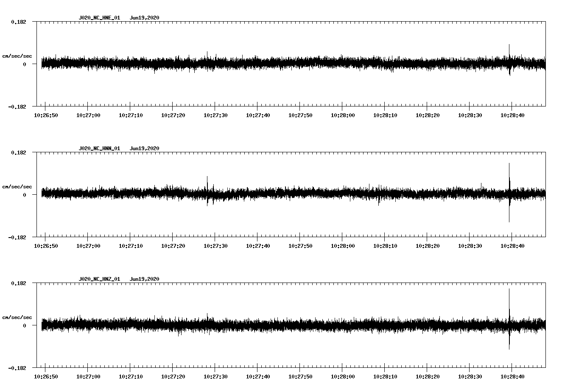Image resolution: width=576 pixels, height=392 pixels.
Task: Choose time 10:28:00 on the HNZ axis
Action: [x=343, y=377]
